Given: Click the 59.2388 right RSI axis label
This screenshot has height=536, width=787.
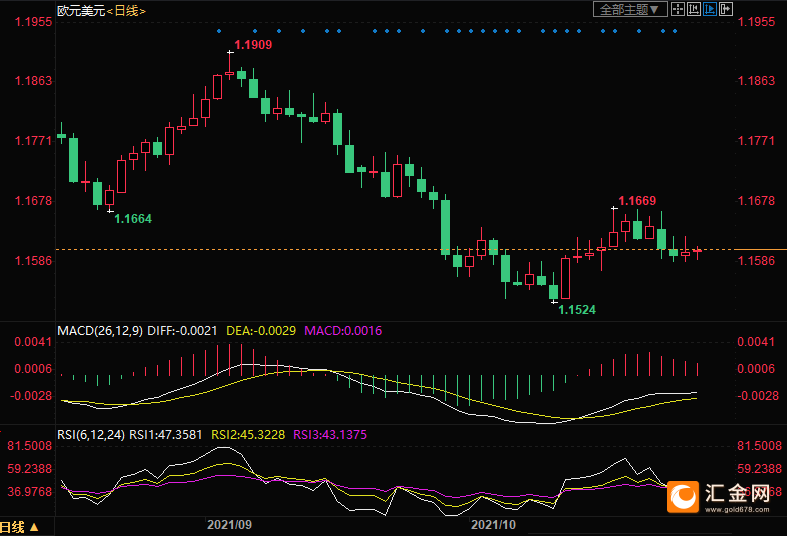Looking at the screenshot, I should click(759, 469).
